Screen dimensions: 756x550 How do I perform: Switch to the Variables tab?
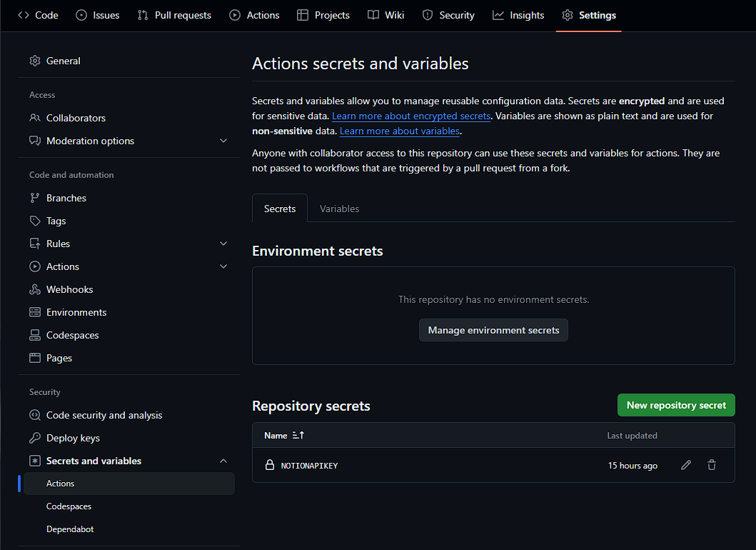pyautogui.click(x=339, y=209)
